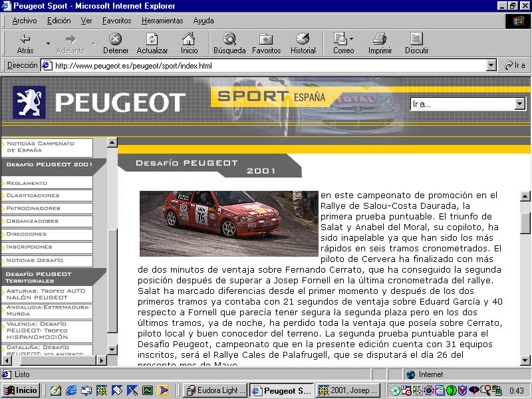Open the Correo dropdown arrow
This screenshot has width=532, height=399.
(x=351, y=39)
